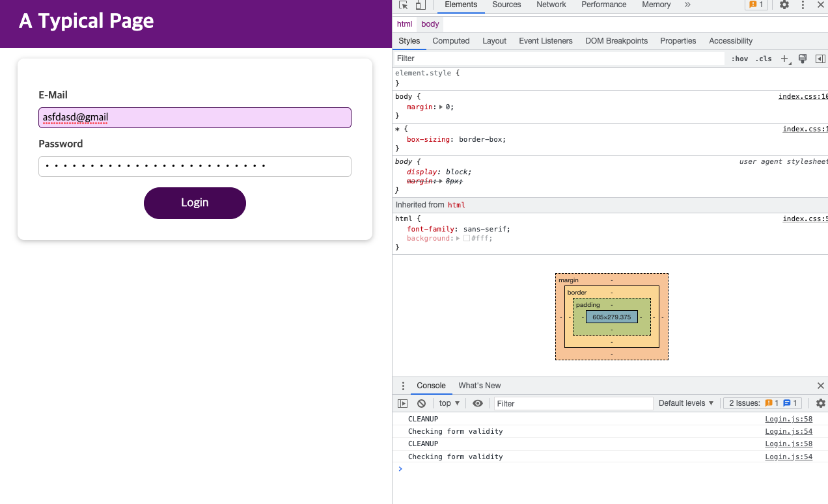Close the console drawer with the X
Image resolution: width=828 pixels, height=504 pixels.
click(820, 386)
